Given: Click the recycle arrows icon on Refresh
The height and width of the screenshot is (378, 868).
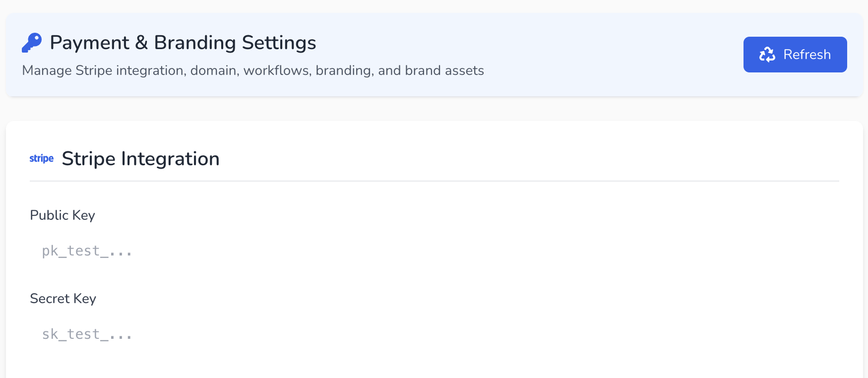Looking at the screenshot, I should 767,55.
